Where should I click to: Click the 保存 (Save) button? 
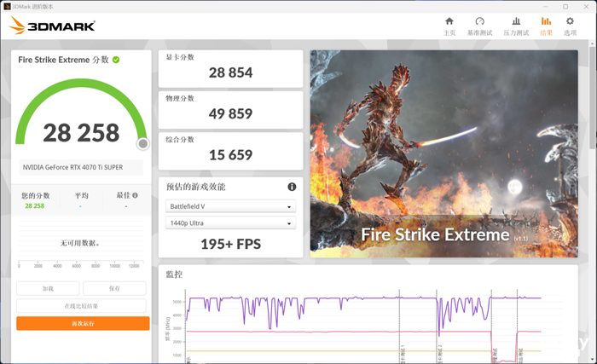click(x=114, y=289)
